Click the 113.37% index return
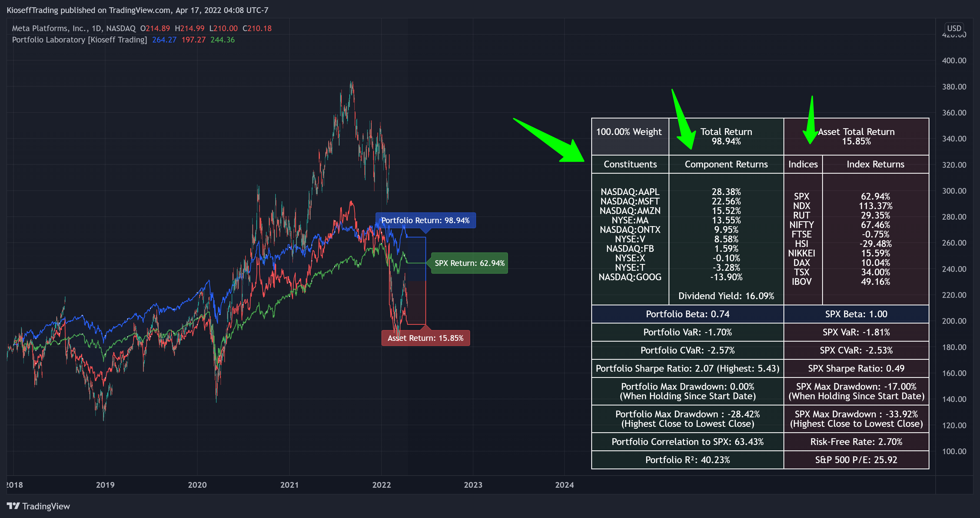This screenshot has width=980, height=518. [x=875, y=206]
